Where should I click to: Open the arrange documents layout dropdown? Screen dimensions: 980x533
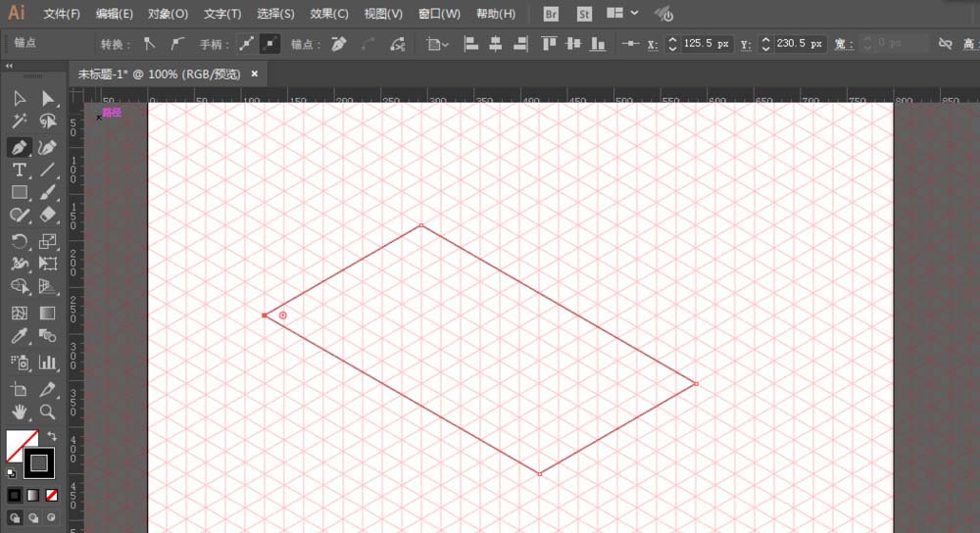click(622, 13)
